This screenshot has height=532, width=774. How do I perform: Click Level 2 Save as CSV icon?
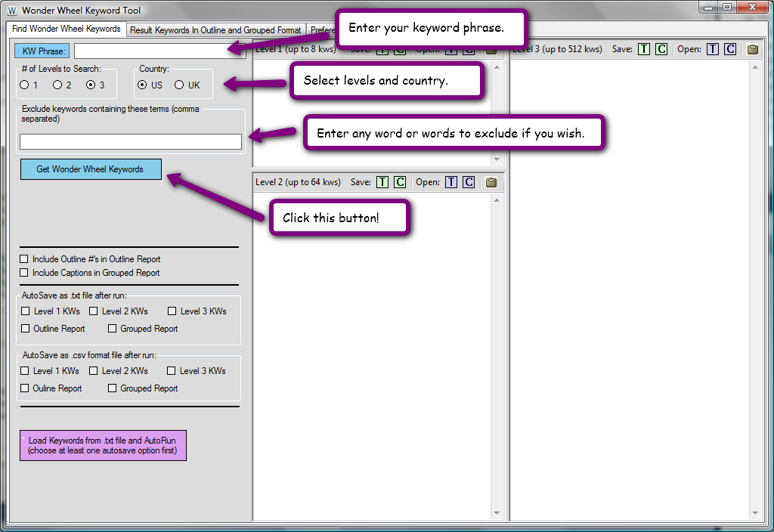(x=400, y=182)
